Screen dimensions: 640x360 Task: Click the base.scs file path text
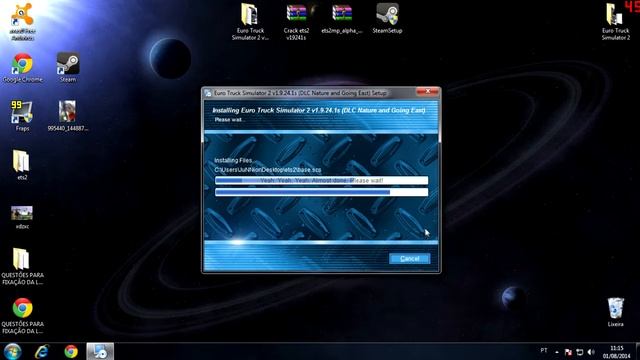268,169
